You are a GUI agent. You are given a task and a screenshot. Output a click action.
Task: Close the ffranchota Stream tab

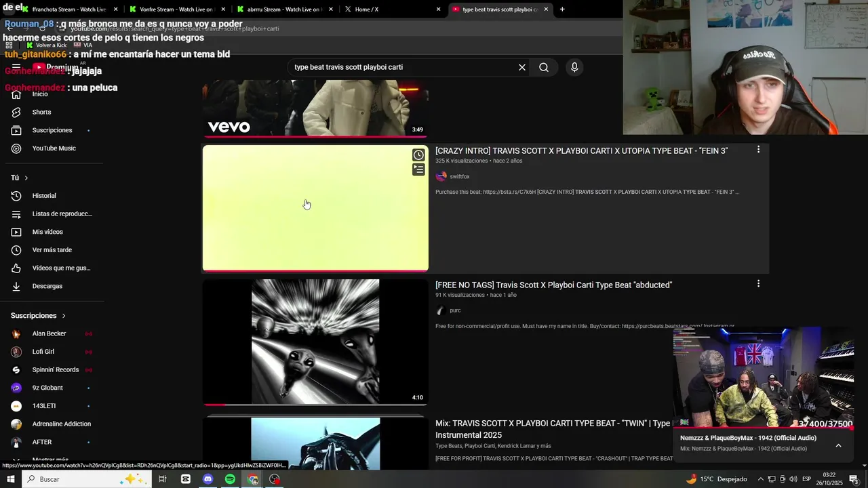pyautogui.click(x=115, y=9)
